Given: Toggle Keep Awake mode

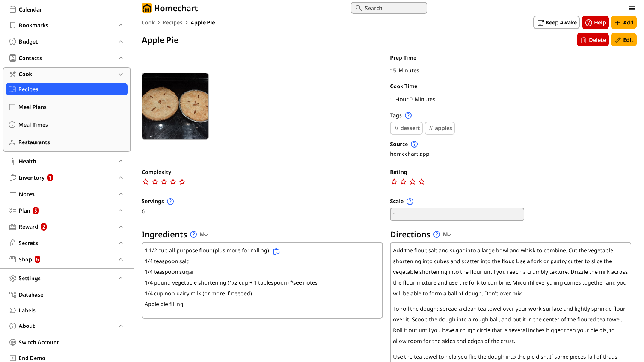Looking at the screenshot, I should coord(556,22).
